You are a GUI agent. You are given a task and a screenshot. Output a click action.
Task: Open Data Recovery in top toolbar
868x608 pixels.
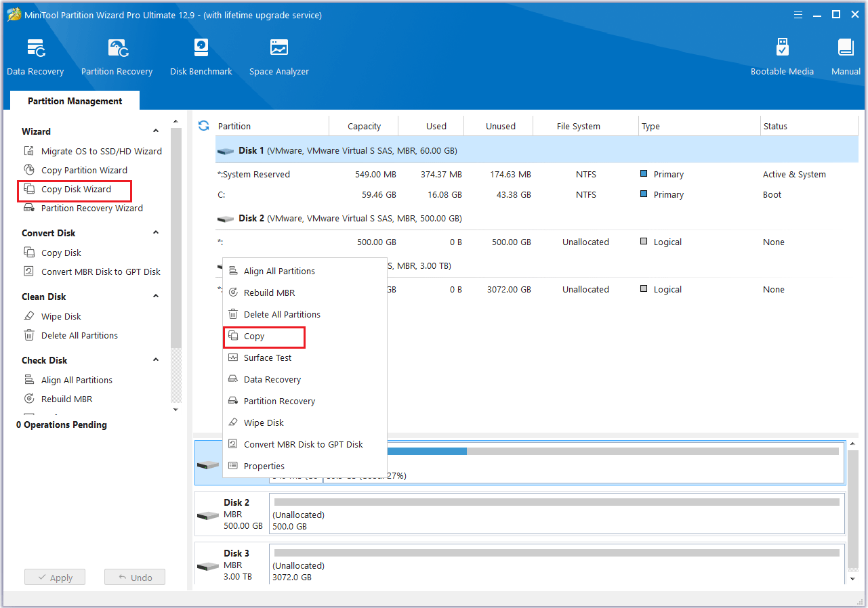point(35,57)
